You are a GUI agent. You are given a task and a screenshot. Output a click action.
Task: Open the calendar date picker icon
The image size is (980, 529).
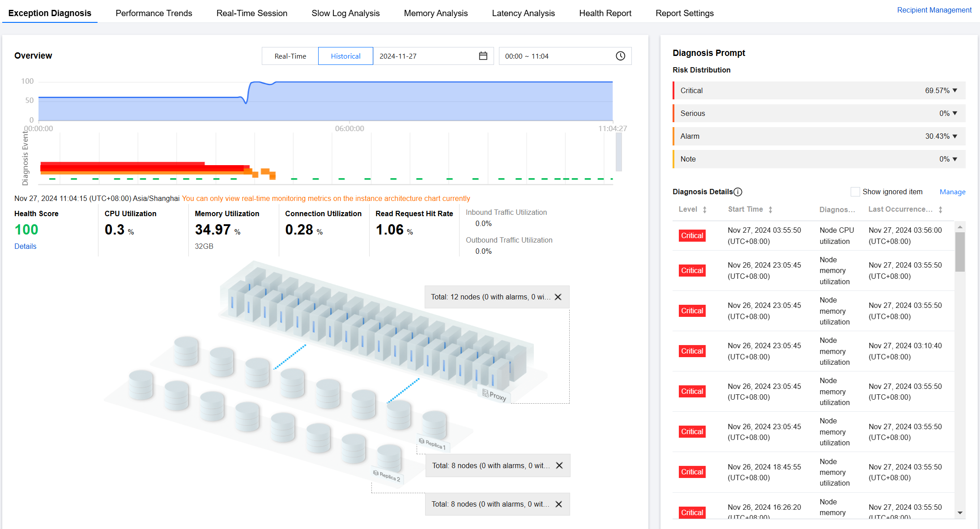tap(483, 56)
